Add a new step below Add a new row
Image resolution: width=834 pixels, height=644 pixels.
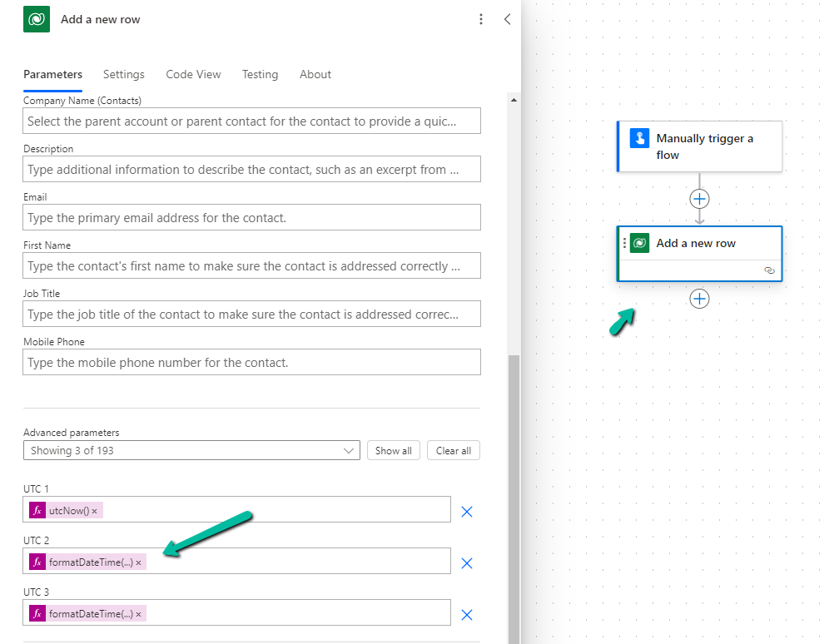[699, 299]
